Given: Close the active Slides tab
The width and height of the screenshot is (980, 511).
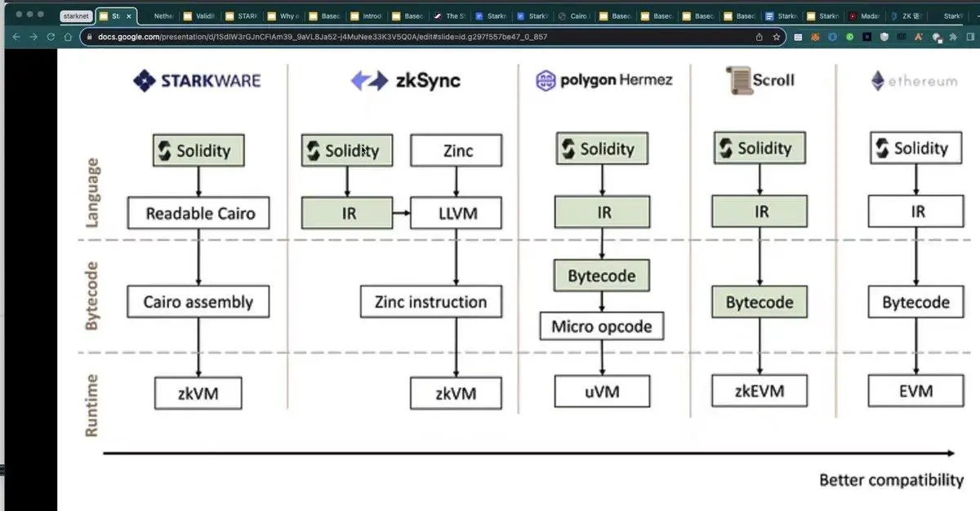Looking at the screenshot, I should pyautogui.click(x=128, y=16).
